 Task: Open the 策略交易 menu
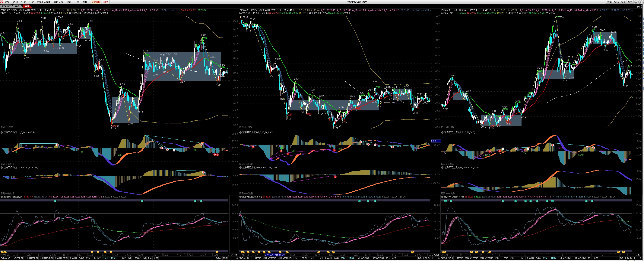click(x=58, y=2)
